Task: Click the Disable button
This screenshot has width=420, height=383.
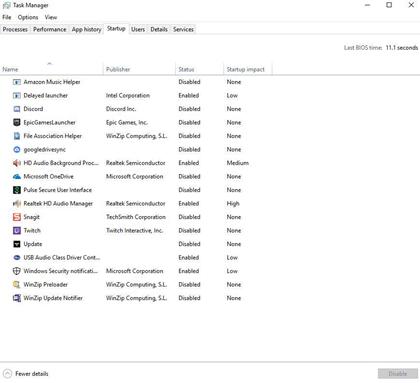Action: click(398, 374)
